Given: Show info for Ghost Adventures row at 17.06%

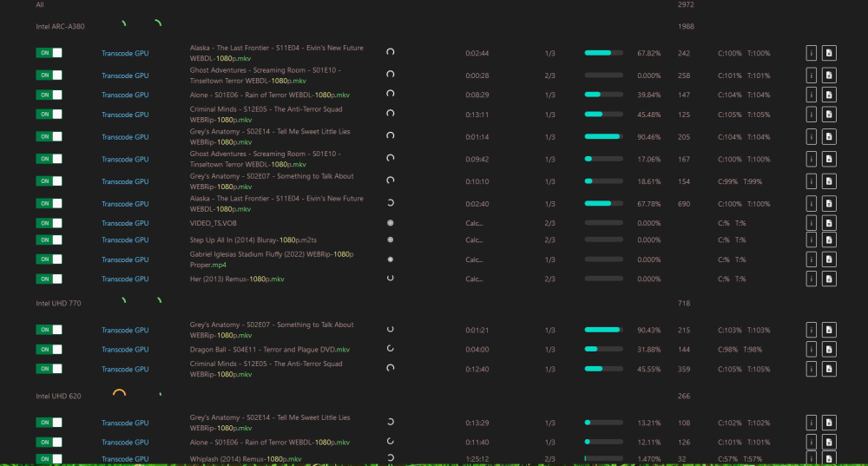Looking at the screenshot, I should pos(811,159).
